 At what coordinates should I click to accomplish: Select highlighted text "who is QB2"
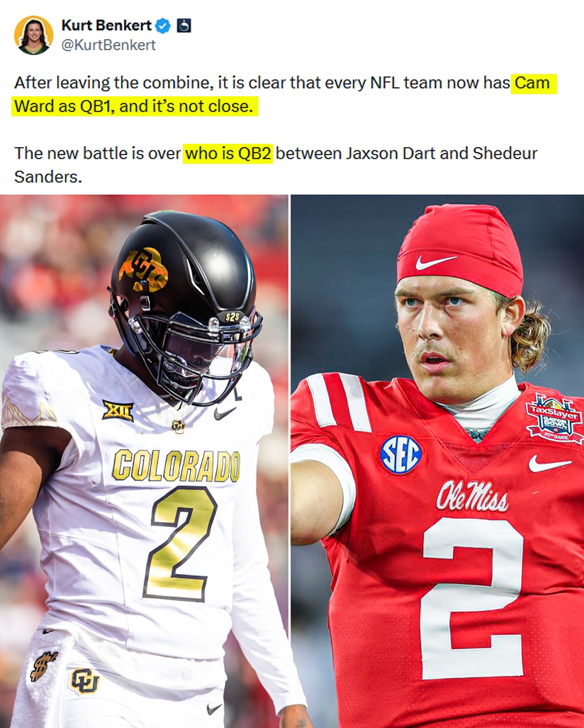point(228,154)
